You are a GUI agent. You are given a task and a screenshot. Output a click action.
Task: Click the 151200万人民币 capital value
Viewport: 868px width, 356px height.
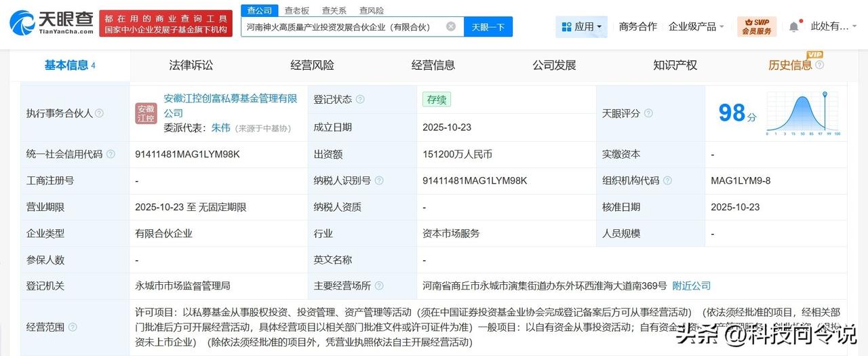[x=458, y=154]
